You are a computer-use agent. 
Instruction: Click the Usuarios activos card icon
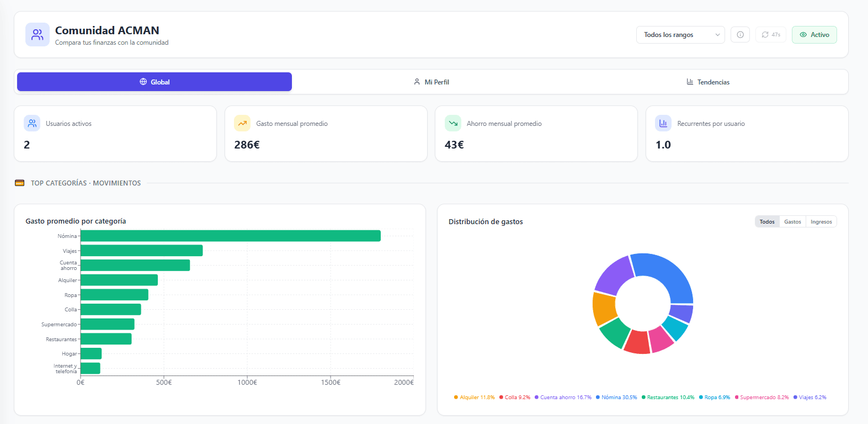pyautogui.click(x=32, y=123)
